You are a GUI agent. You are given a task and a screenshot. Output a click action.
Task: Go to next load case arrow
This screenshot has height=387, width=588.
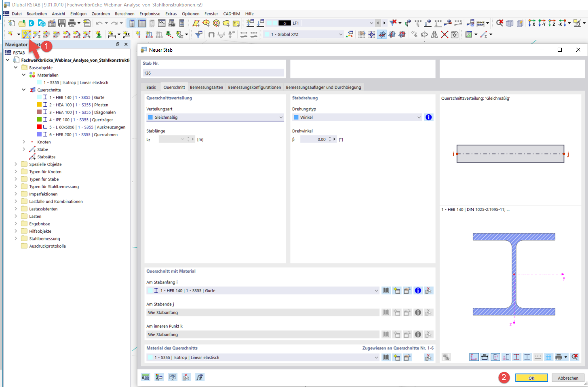tap(384, 23)
